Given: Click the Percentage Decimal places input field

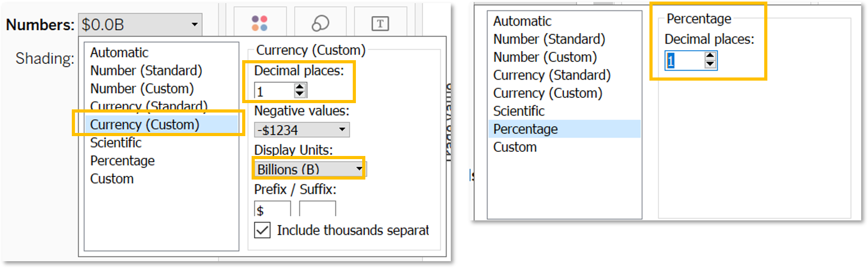Looking at the screenshot, I should tap(684, 61).
